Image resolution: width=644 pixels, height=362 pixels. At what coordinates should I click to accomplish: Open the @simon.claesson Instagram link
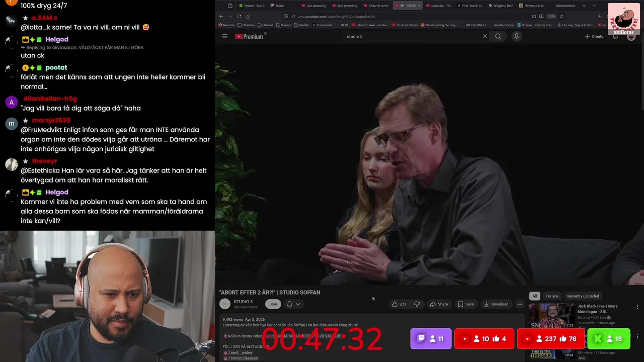point(240,358)
